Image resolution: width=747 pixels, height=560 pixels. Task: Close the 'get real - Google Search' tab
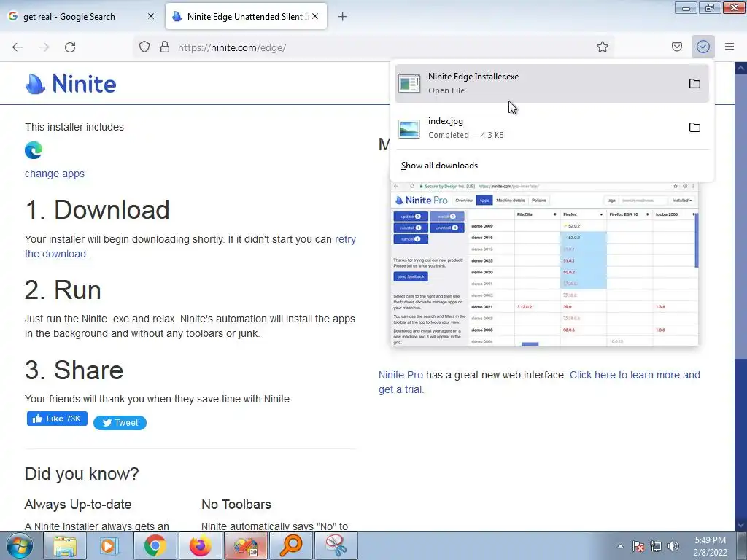[x=150, y=16]
